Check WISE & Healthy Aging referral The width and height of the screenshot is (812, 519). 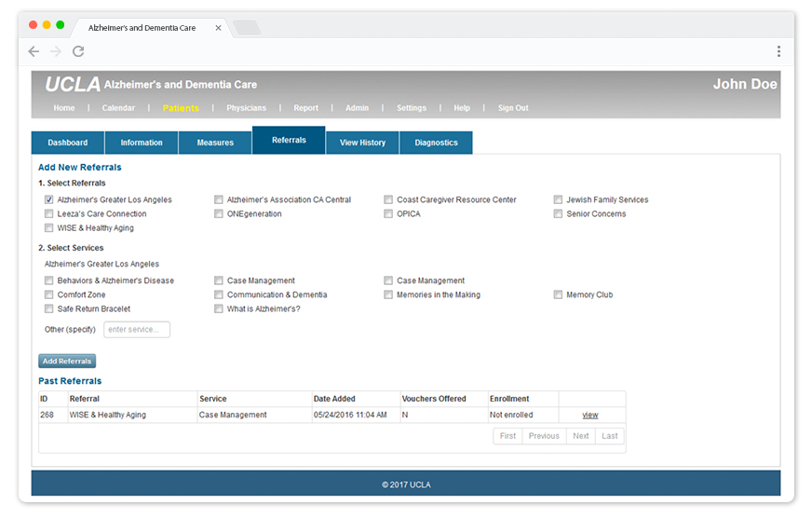[x=48, y=227]
